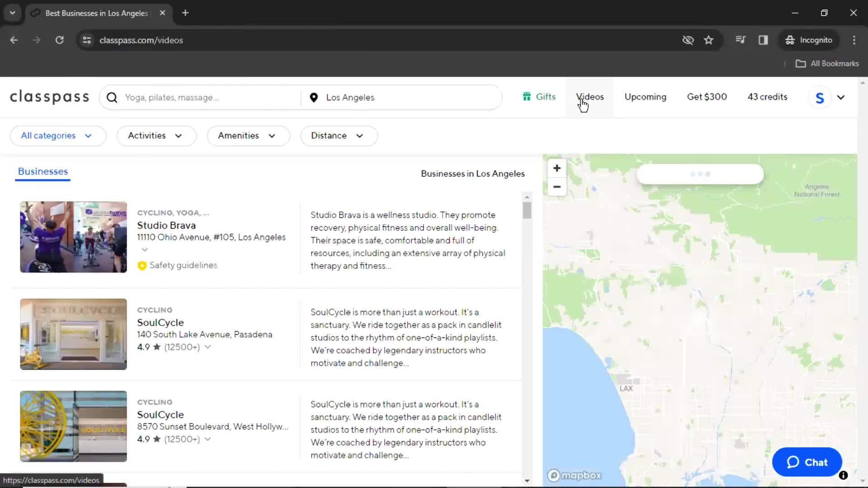Screen dimensions: 868x488
Task: Open the Gifts page
Action: tap(539, 97)
